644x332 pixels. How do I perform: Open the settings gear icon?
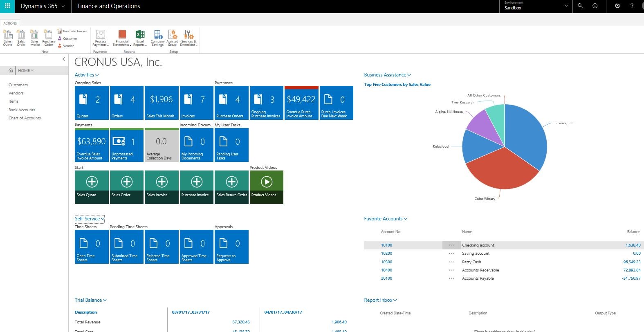click(617, 6)
